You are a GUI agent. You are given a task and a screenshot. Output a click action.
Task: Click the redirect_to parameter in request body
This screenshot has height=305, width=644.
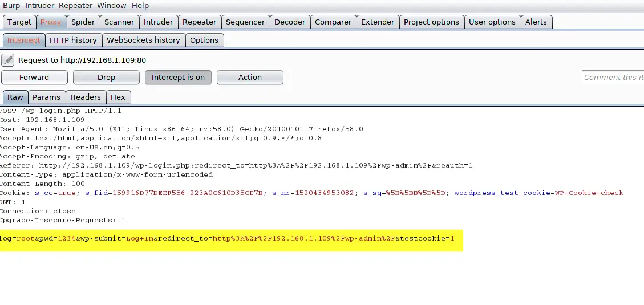(x=277, y=238)
